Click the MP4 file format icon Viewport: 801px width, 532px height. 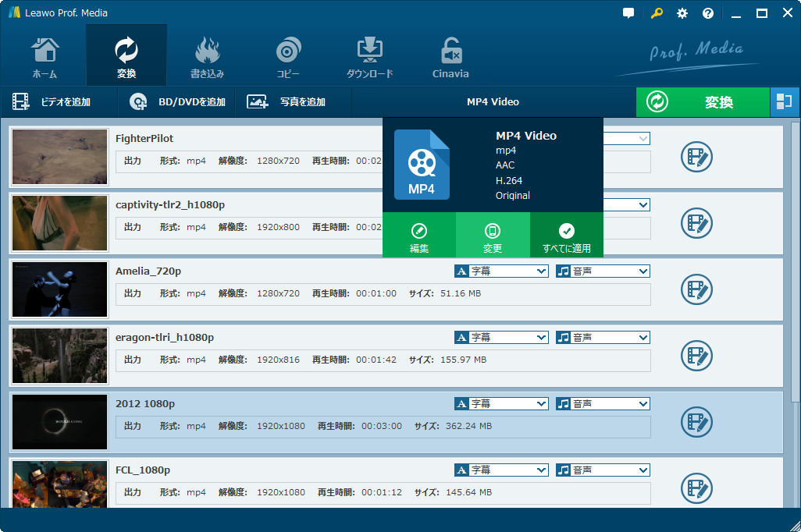422,165
